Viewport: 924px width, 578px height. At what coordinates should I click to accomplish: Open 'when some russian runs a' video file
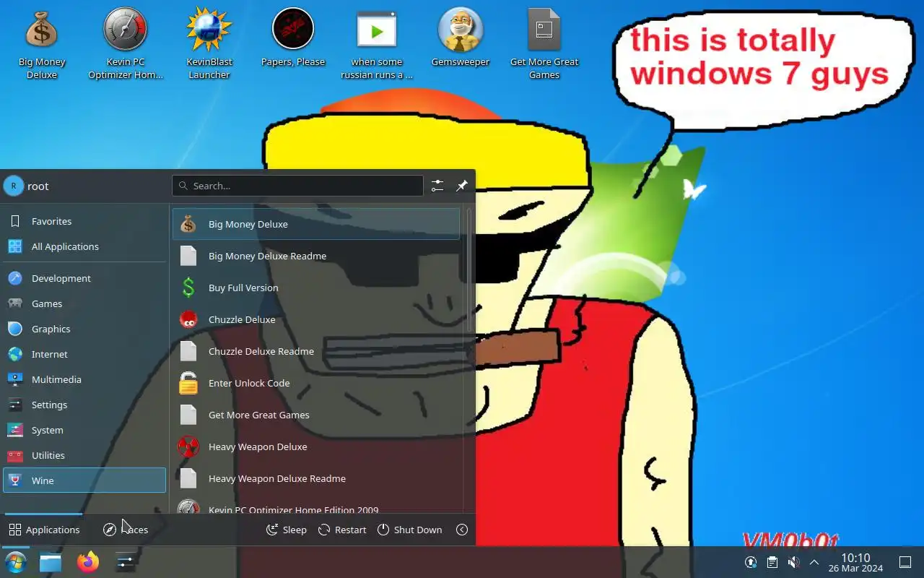(x=377, y=43)
